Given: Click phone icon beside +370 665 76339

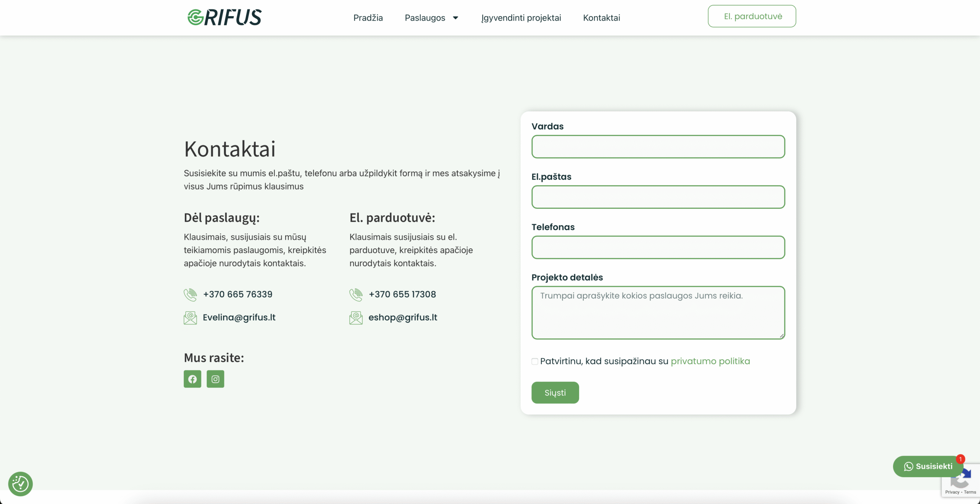Looking at the screenshot, I should point(190,295).
